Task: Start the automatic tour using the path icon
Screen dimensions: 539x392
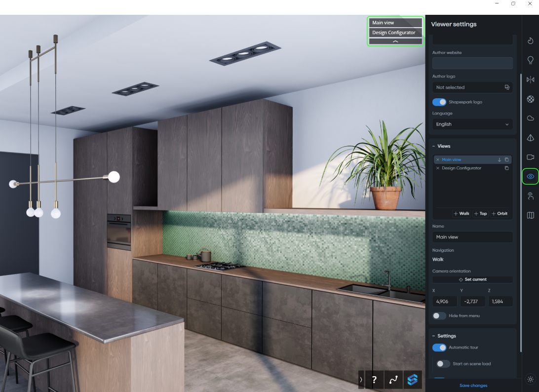Action: [393, 380]
